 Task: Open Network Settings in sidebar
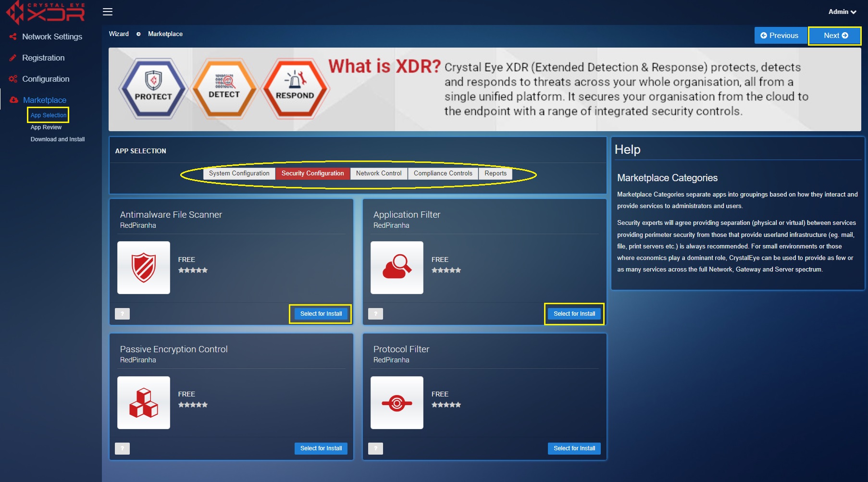pos(52,37)
